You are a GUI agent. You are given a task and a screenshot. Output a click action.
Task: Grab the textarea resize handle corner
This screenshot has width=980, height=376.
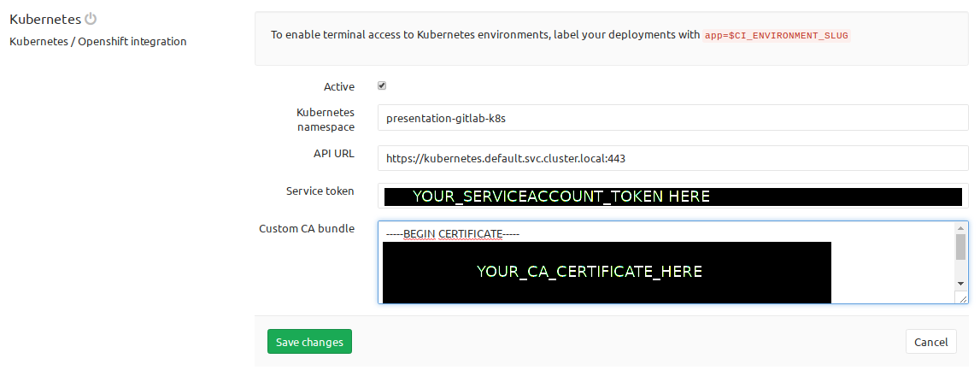962,298
